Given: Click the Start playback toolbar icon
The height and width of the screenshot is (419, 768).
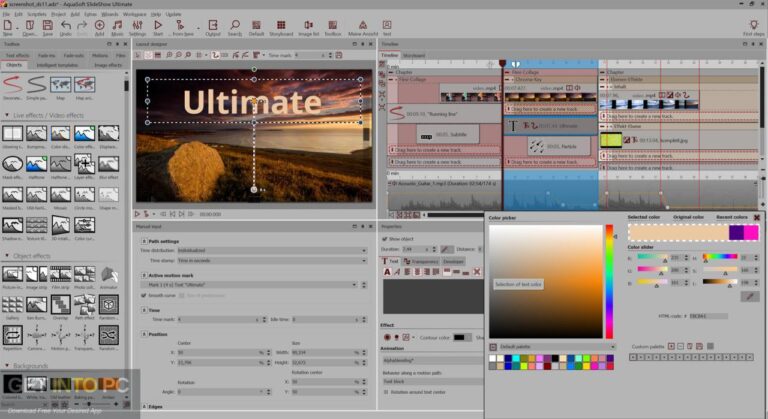Looking at the screenshot, I should (x=158, y=25).
